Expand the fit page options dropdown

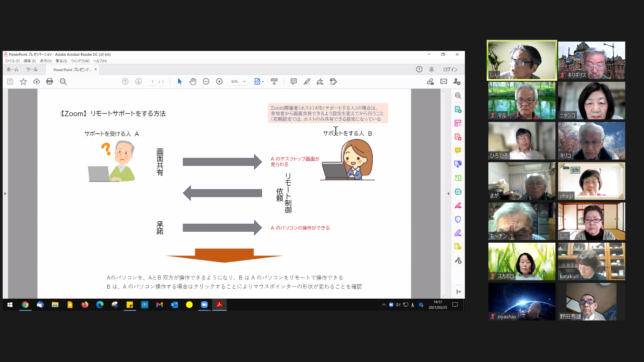click(263, 81)
